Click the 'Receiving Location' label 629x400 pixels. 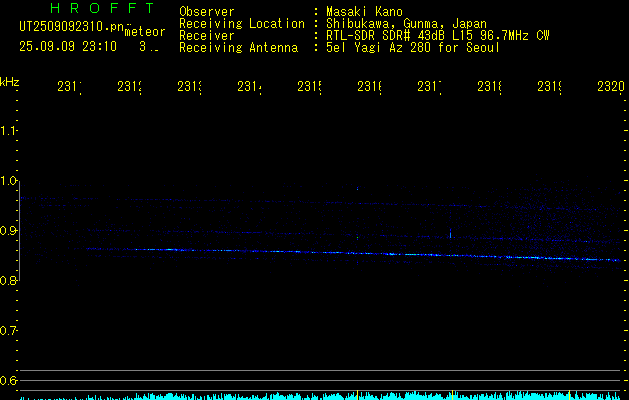tap(242, 24)
